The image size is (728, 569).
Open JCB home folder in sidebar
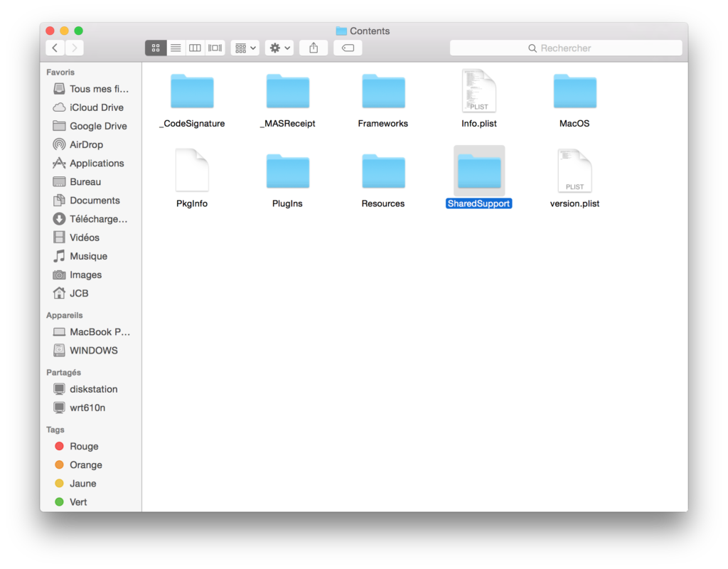pyautogui.click(x=91, y=293)
